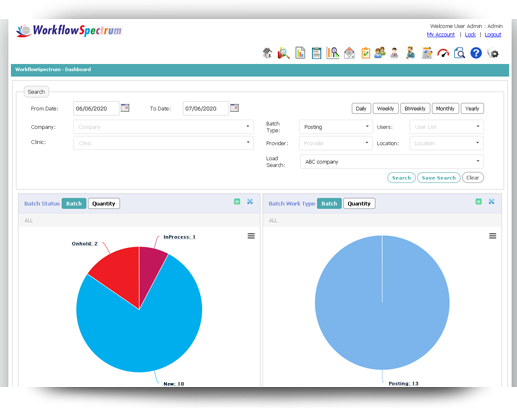Select the Daily range tab
Image resolution: width=517 pixels, height=413 pixels.
pyautogui.click(x=361, y=109)
